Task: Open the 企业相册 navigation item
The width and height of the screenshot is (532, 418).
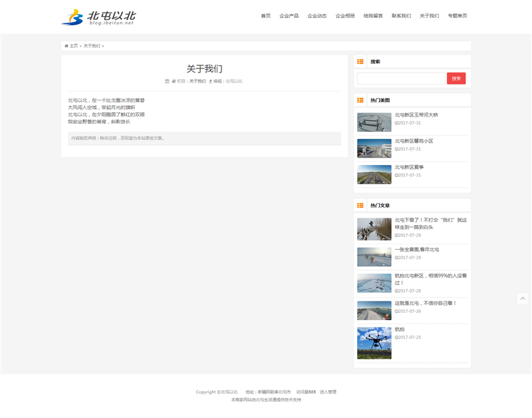Action: [345, 16]
